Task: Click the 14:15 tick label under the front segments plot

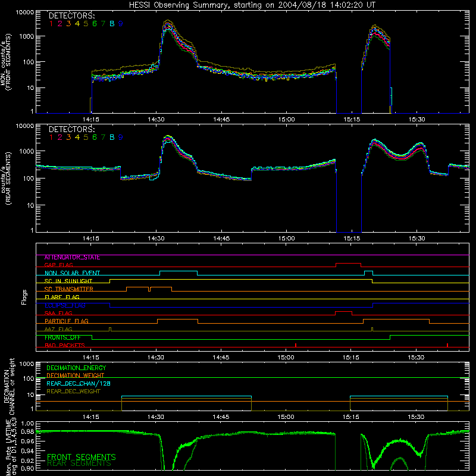Action: coord(91,120)
